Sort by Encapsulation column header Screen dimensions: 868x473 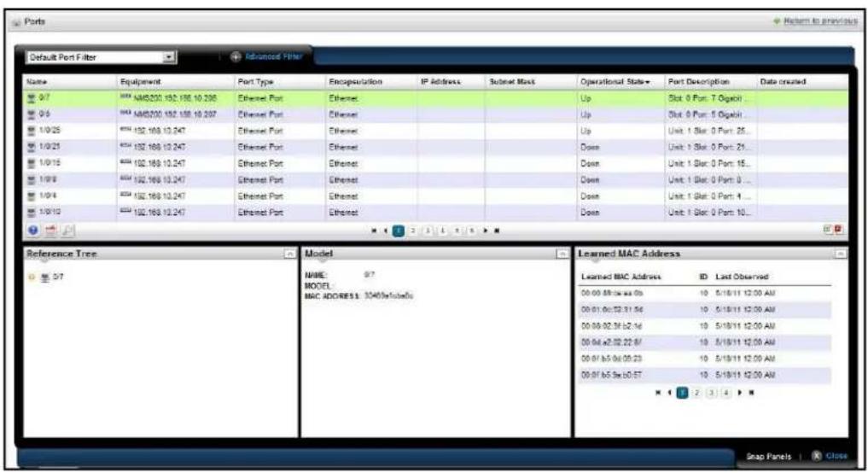coord(371,82)
